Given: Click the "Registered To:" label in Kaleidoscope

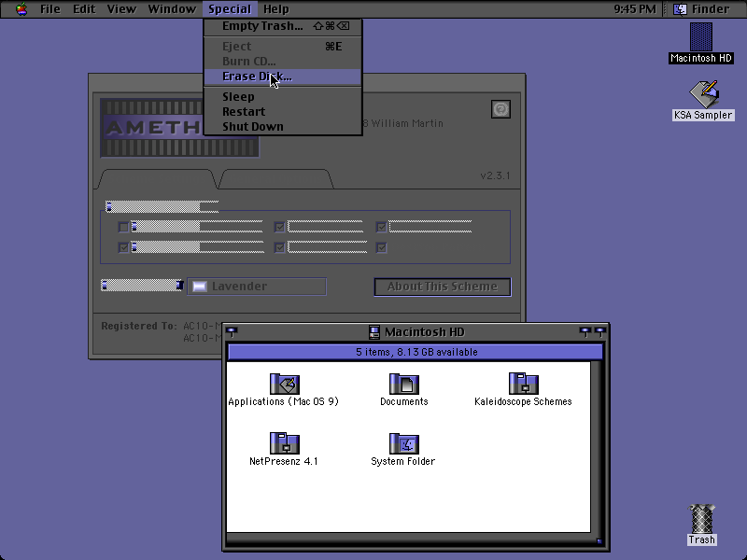Looking at the screenshot, I should point(138,326).
